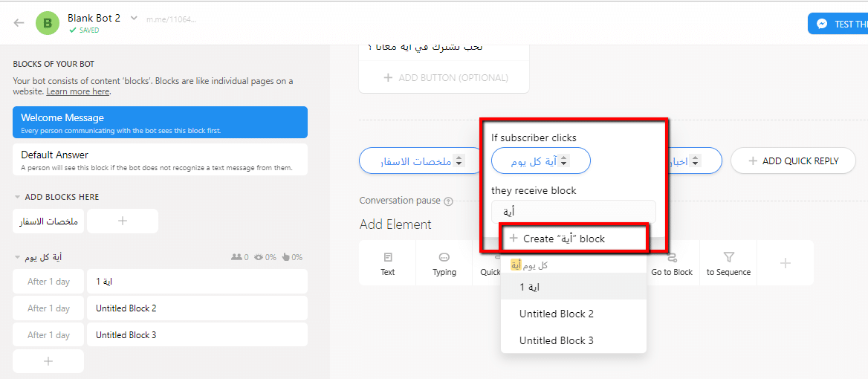868x379 pixels.
Task: Click the Test This Bot messenger button
Action: pos(838,24)
